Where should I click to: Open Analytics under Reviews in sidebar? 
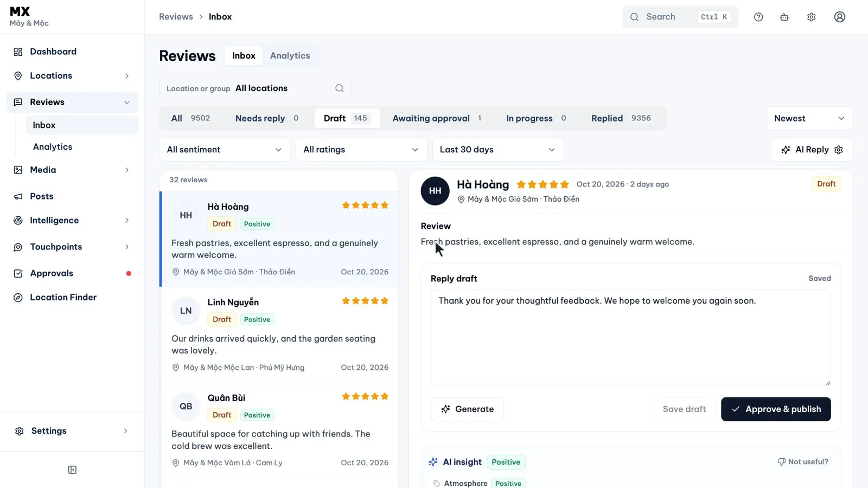point(82,147)
